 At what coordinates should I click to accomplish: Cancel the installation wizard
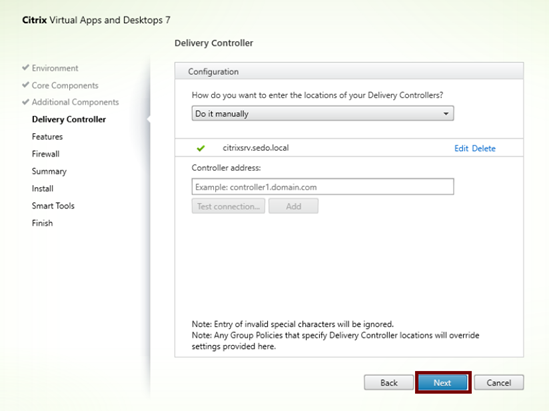499,382
